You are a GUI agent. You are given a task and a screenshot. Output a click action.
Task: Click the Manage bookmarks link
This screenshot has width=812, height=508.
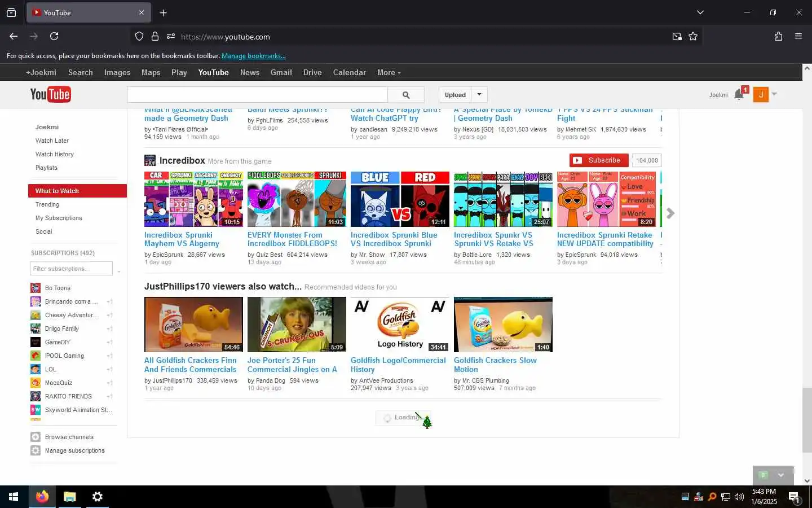tap(254, 56)
